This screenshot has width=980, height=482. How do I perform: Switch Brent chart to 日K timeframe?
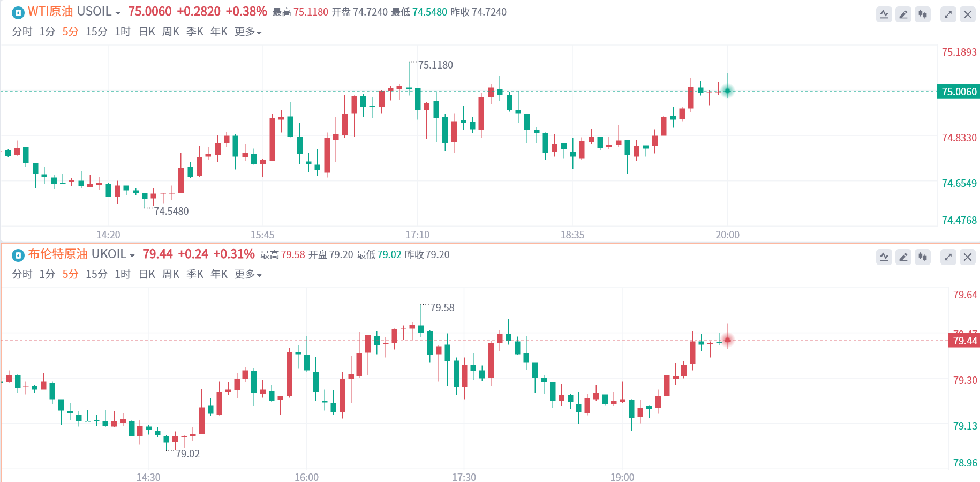point(147,275)
